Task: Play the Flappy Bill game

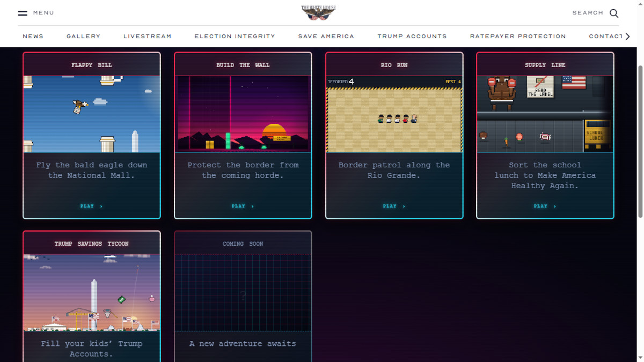Action: click(x=91, y=206)
